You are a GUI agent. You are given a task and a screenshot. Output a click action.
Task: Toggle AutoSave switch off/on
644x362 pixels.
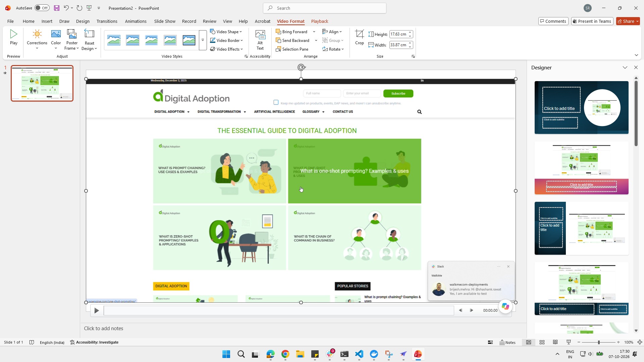[42, 8]
